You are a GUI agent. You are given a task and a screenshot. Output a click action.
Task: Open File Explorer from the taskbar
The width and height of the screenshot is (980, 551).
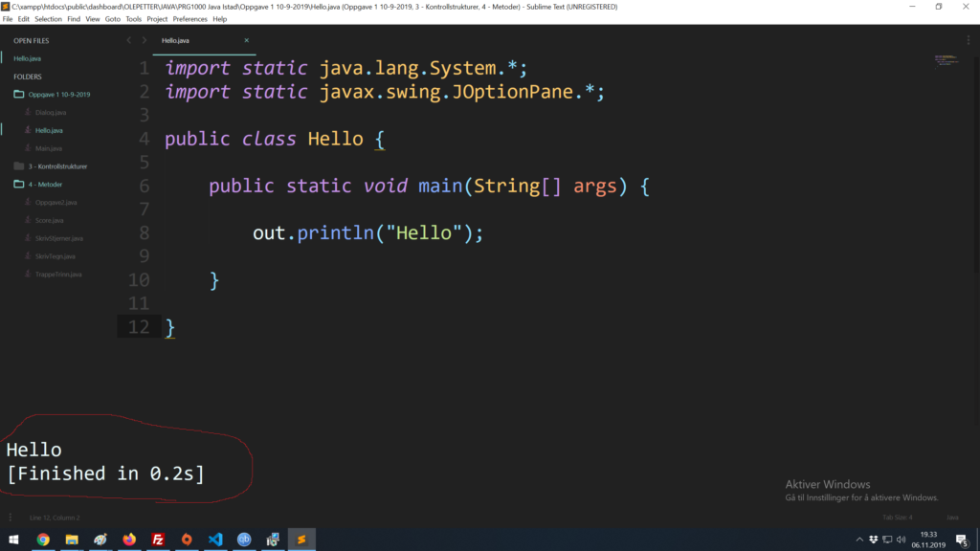click(x=72, y=539)
